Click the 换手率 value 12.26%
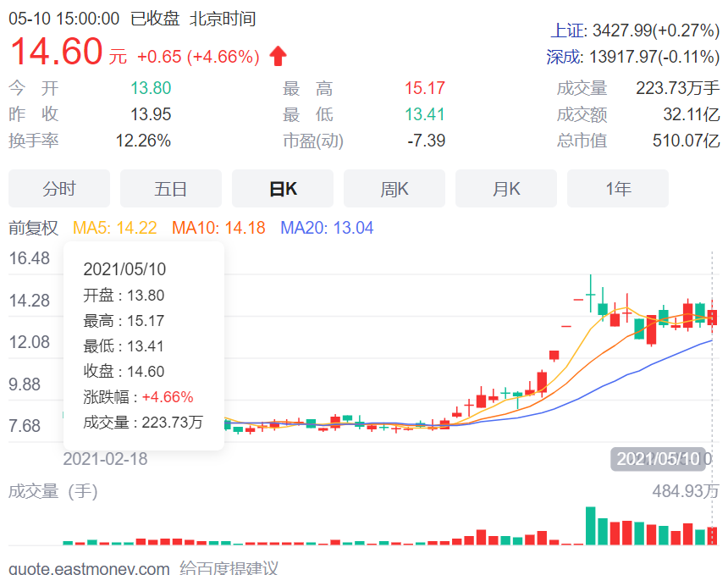Image resolution: width=728 pixels, height=575 pixels. click(x=143, y=141)
